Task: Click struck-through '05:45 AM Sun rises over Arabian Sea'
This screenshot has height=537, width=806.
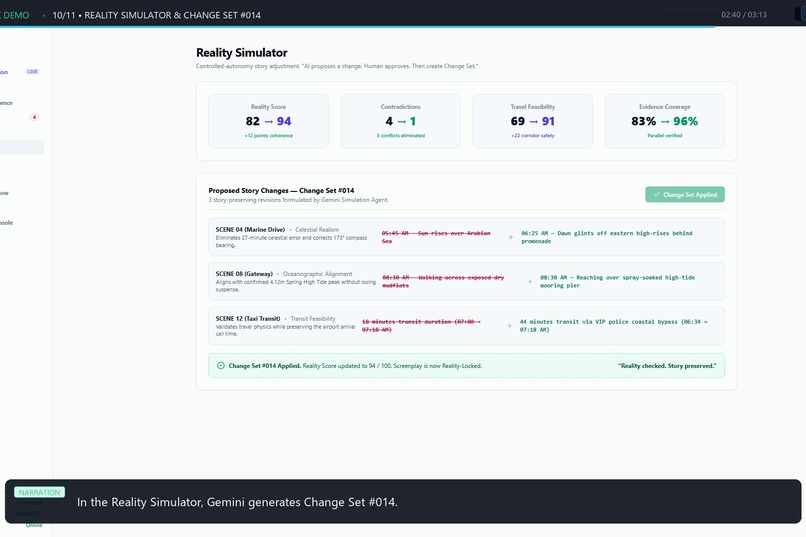Action: click(x=436, y=237)
